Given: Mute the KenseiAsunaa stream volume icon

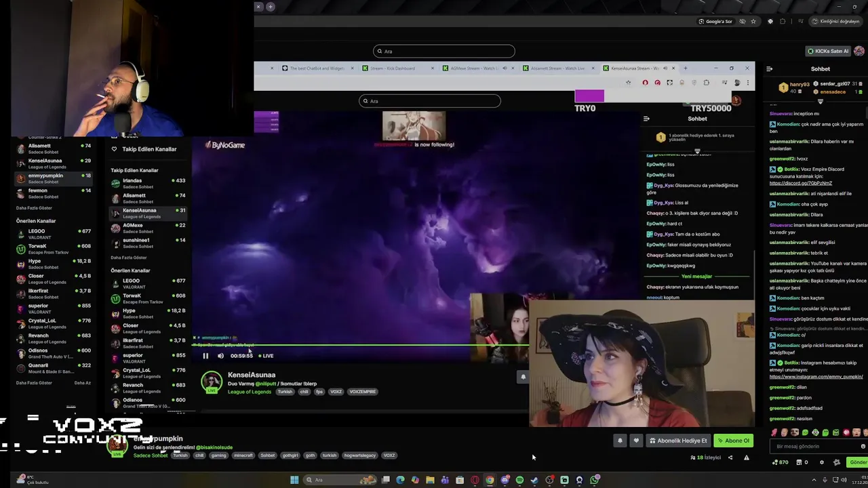Looking at the screenshot, I should (x=220, y=356).
